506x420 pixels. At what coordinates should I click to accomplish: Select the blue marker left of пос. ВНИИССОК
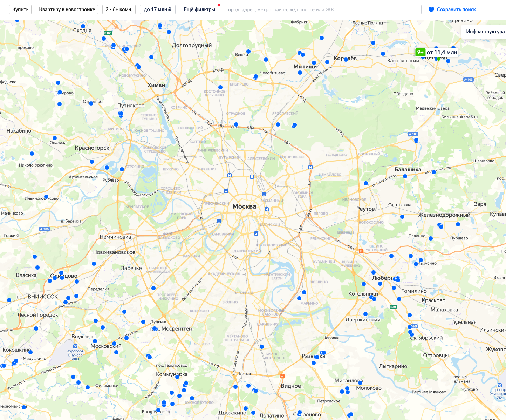point(9,300)
